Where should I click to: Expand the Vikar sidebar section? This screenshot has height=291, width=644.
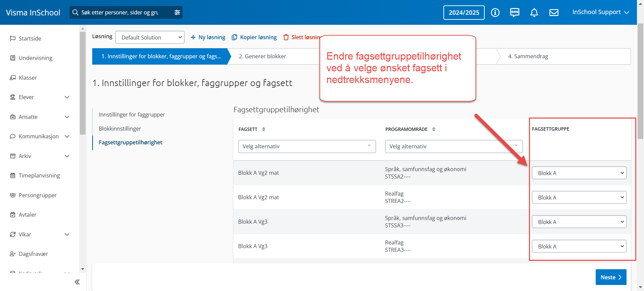[x=67, y=234]
